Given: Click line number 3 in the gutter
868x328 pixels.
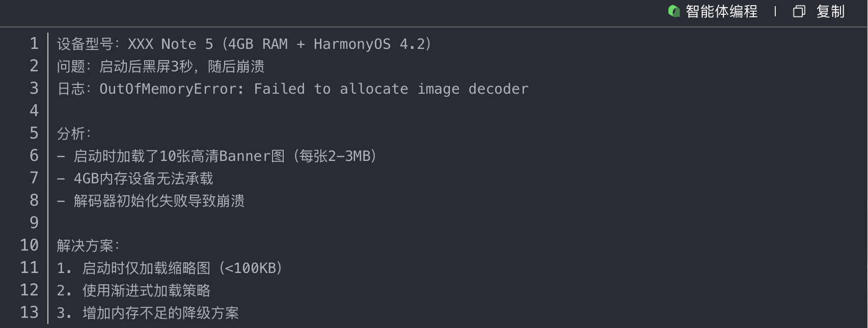Looking at the screenshot, I should point(34,89).
